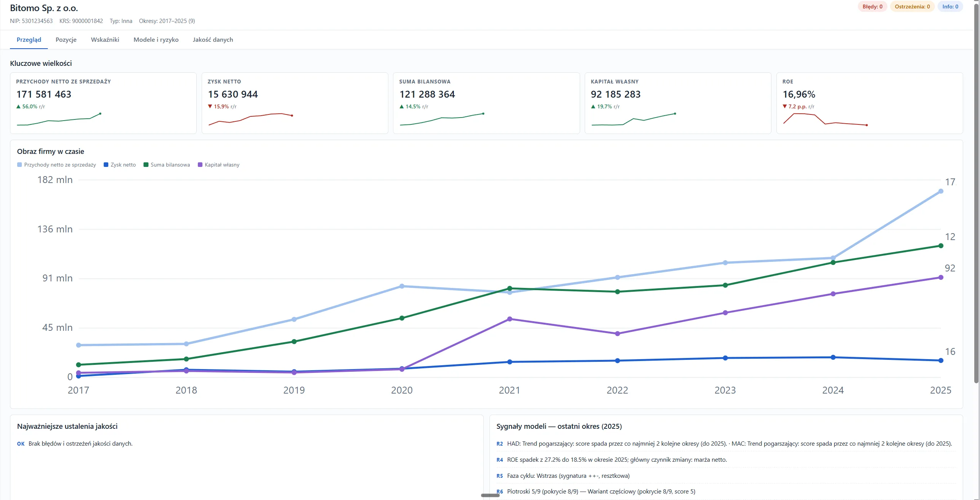
Task: Click the 2022 Suma bilansowa data point
Action: 618,292
